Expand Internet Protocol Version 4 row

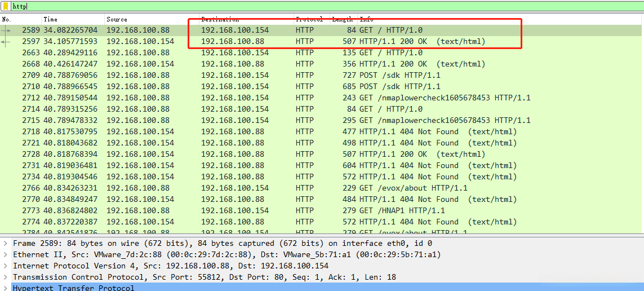coord(5,266)
